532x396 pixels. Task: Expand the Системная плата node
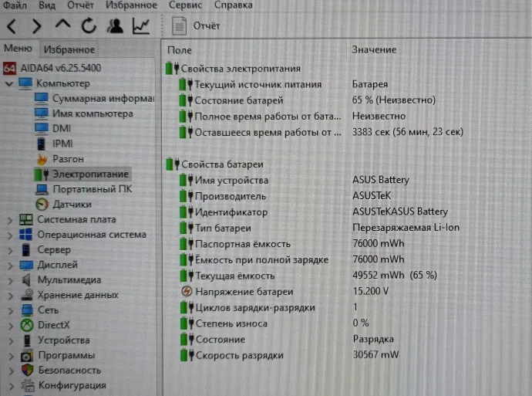tap(10, 221)
